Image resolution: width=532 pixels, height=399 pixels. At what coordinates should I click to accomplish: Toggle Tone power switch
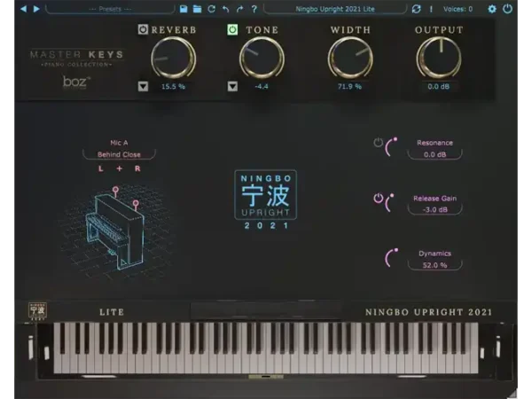pyautogui.click(x=232, y=29)
